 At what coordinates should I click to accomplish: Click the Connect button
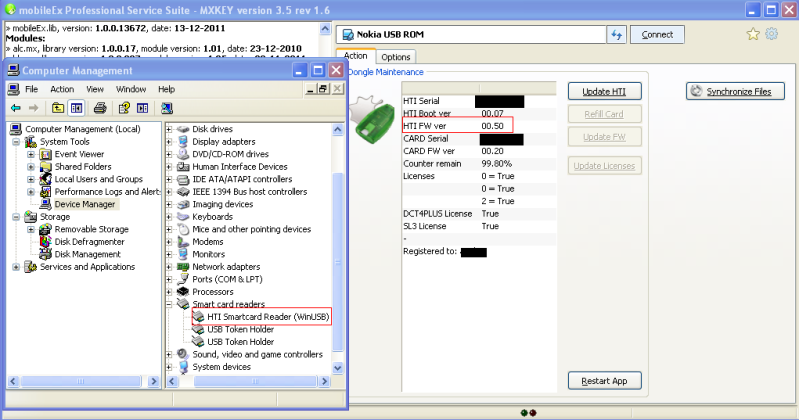657,35
